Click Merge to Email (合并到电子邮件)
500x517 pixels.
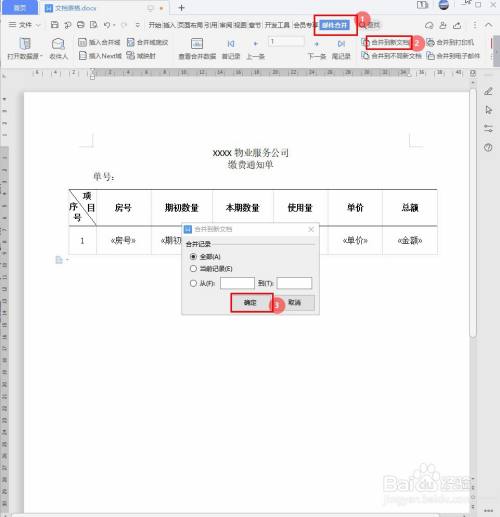point(453,56)
